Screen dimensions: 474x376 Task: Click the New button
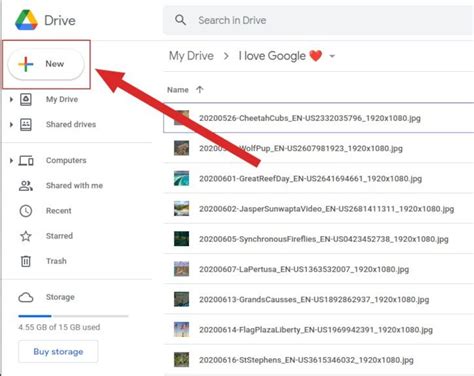coord(46,64)
